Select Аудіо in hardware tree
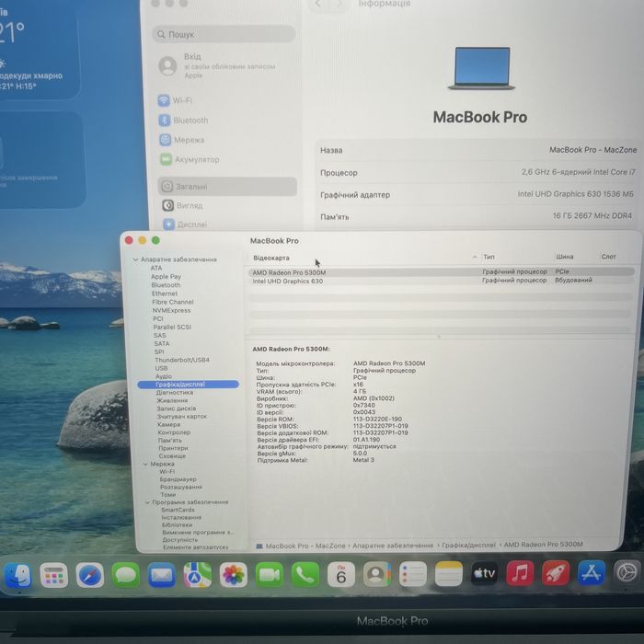644x644 pixels. (x=164, y=376)
